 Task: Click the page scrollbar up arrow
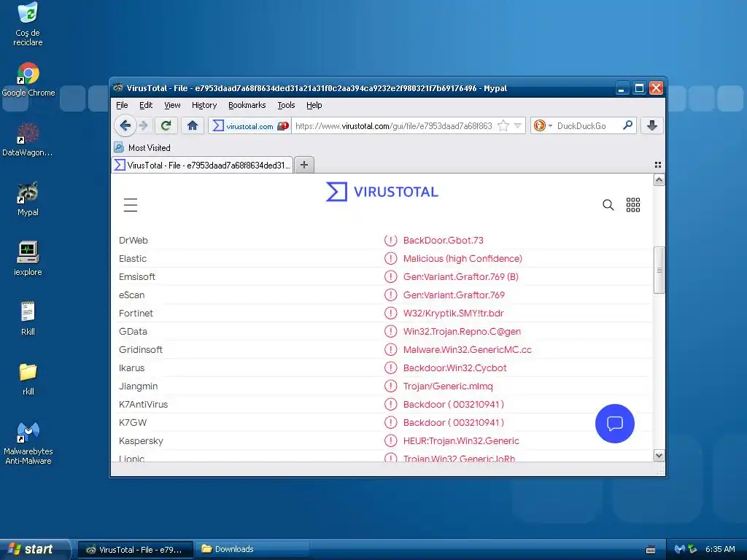(659, 180)
